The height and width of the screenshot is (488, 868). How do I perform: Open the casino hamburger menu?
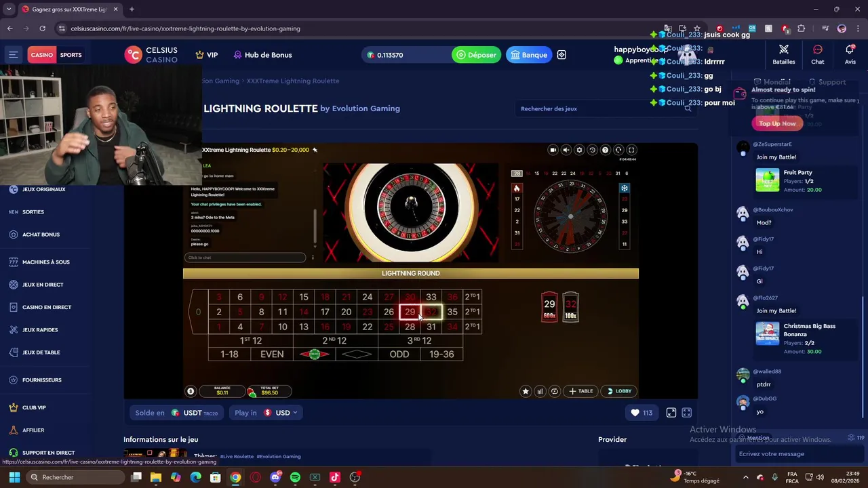[x=13, y=55]
